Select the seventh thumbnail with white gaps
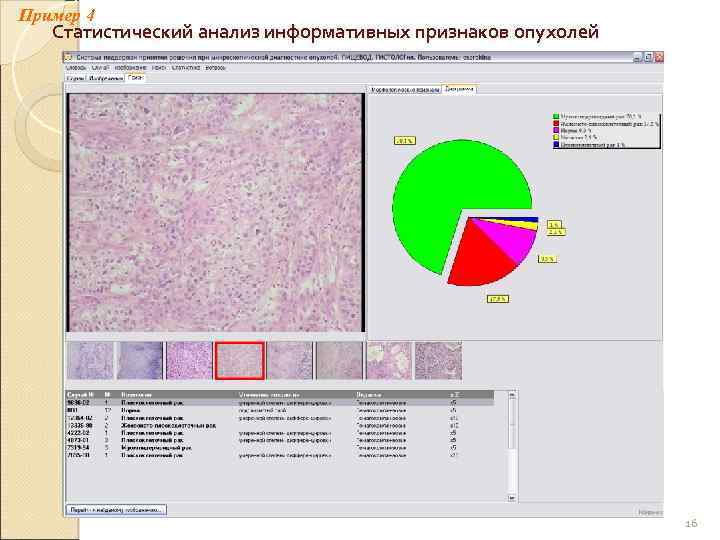This screenshot has width=720, height=540. tap(389, 360)
